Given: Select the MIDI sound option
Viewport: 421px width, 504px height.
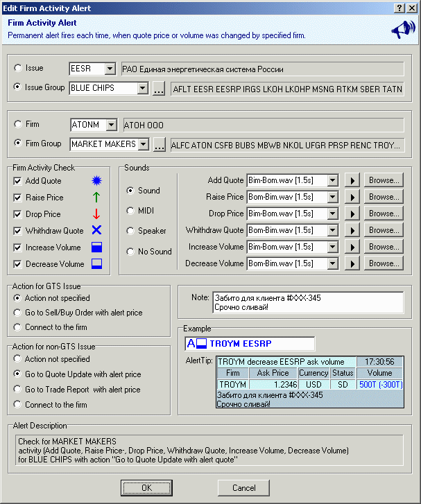Looking at the screenshot, I should 130,211.
